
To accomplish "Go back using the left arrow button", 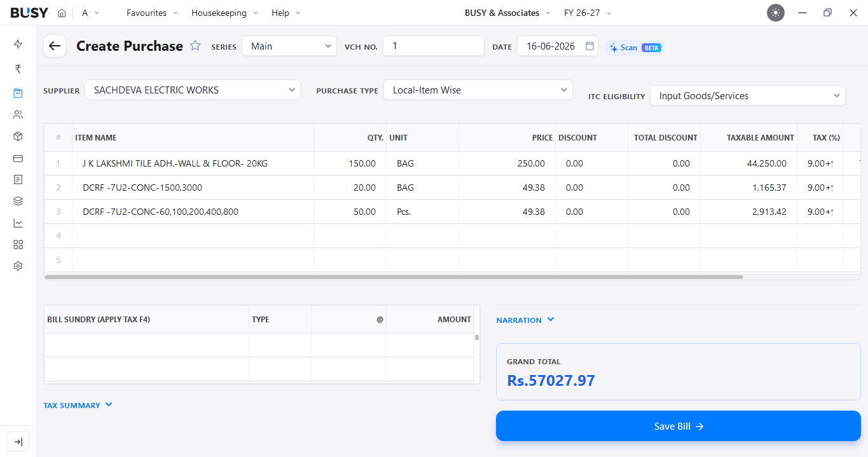I will pyautogui.click(x=55, y=46).
